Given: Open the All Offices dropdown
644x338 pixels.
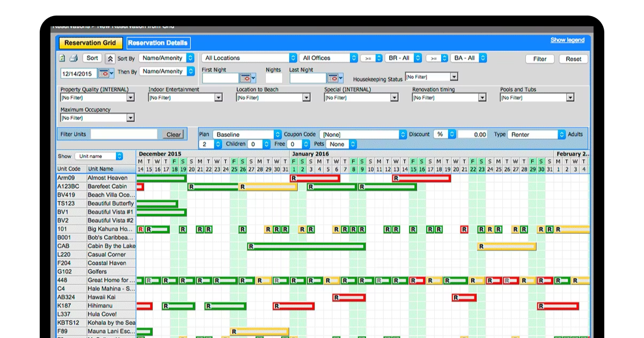Looking at the screenshot, I should pyautogui.click(x=328, y=58).
